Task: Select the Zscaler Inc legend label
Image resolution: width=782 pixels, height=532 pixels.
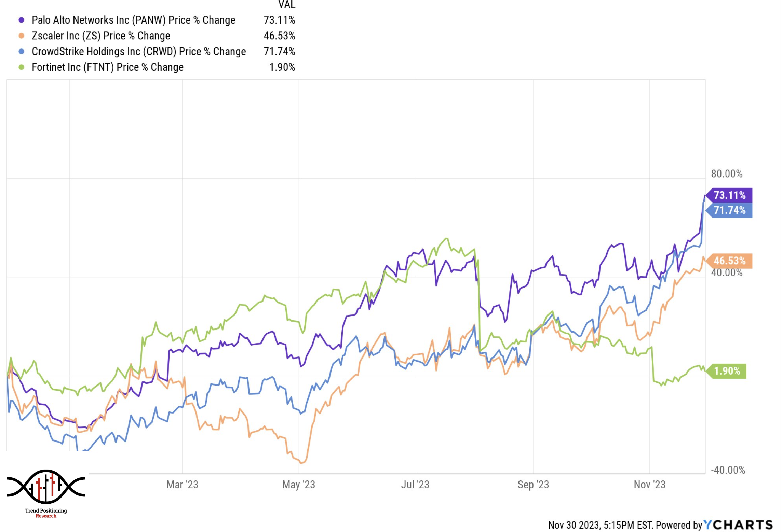Action: point(101,36)
